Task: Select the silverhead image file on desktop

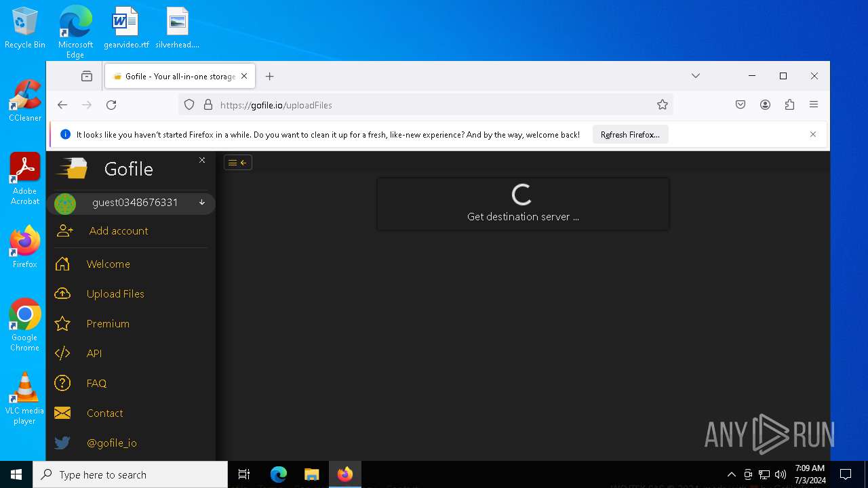Action: 177,28
